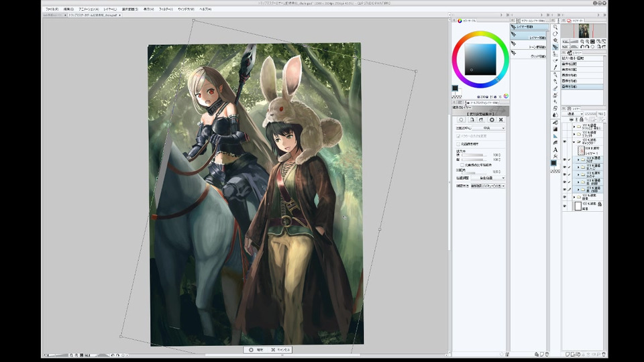Click the X cancel icon in Tool Property

pyautogui.click(x=500, y=120)
